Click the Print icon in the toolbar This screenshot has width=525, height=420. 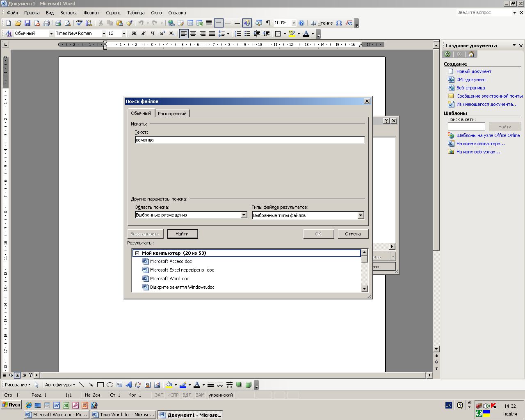pos(58,23)
